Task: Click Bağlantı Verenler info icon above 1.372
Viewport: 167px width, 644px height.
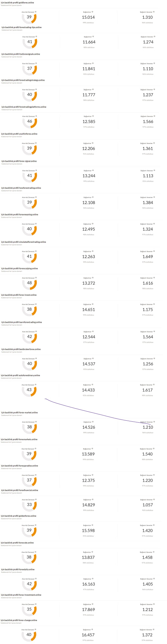Action: click(154, 630)
